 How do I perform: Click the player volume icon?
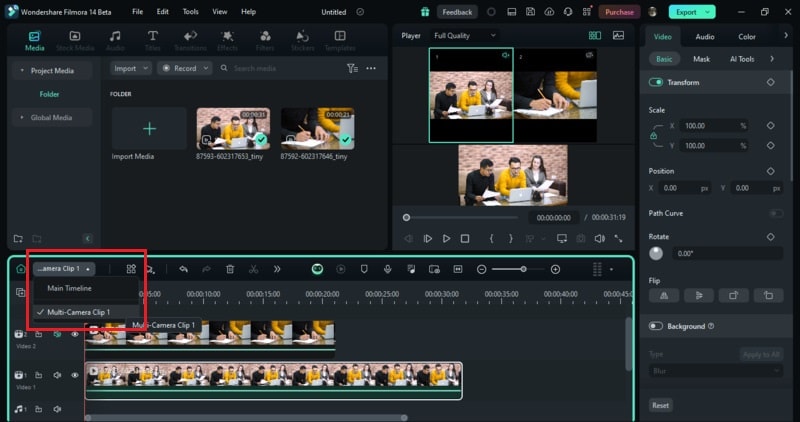[x=599, y=239]
